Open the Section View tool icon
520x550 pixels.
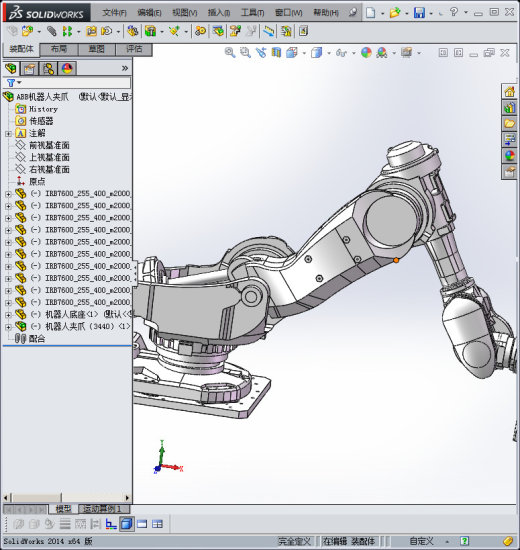276,53
